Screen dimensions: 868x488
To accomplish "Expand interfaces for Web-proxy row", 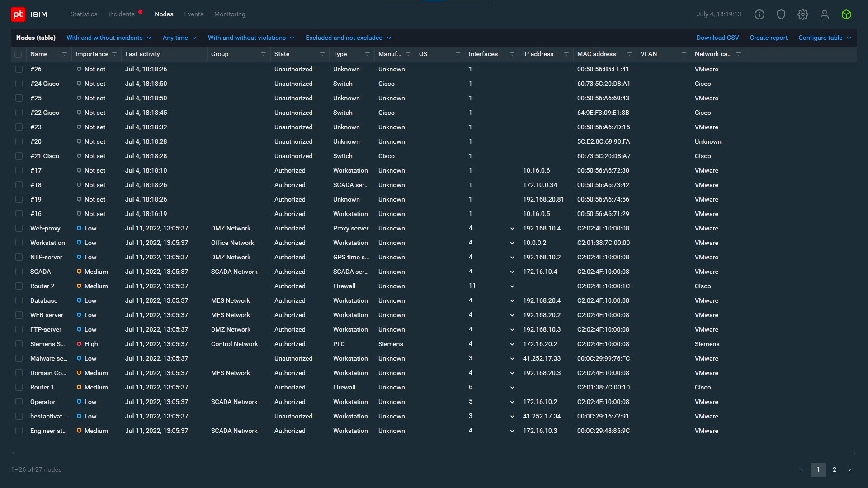I will [512, 229].
